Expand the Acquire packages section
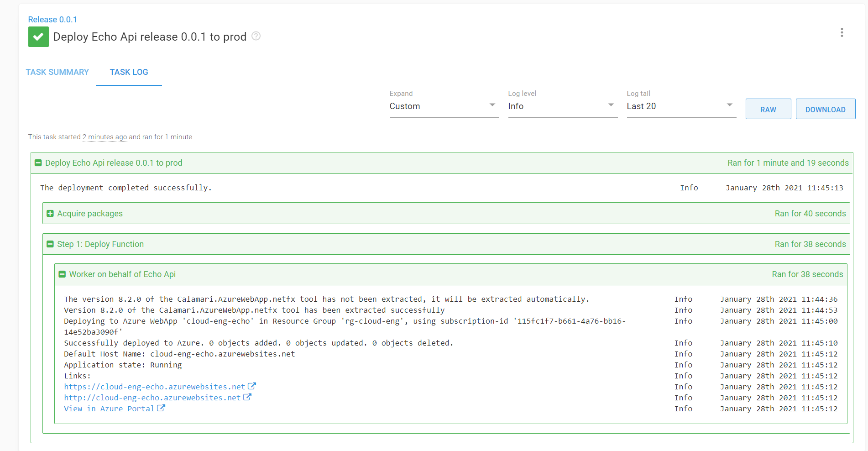Viewport: 868px width, 451px height. (50, 214)
